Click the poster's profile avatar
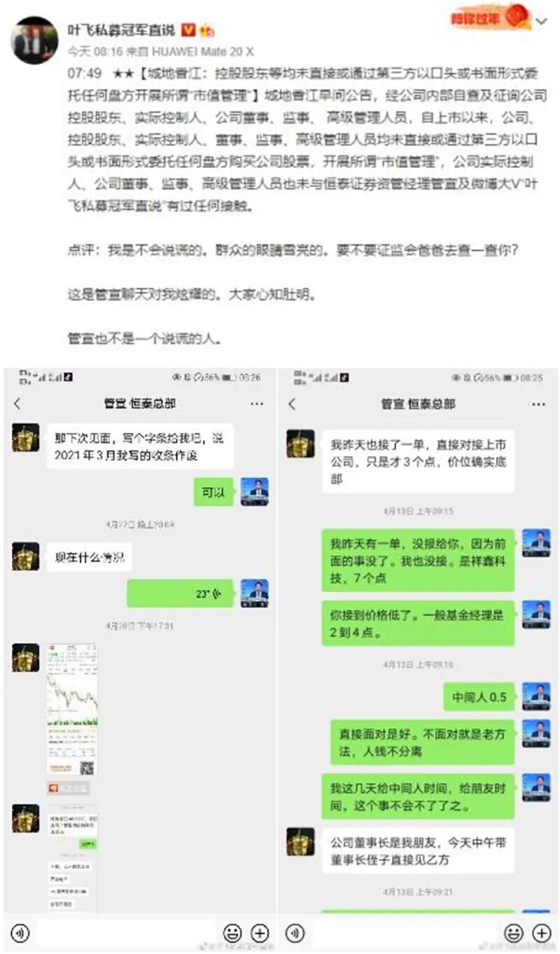The image size is (560, 954). click(34, 41)
